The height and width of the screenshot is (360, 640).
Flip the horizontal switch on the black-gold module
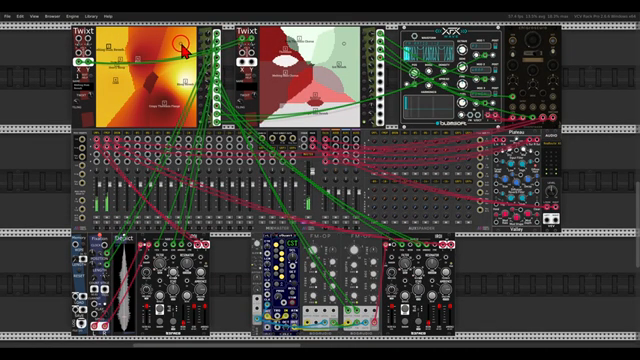tap(532, 53)
